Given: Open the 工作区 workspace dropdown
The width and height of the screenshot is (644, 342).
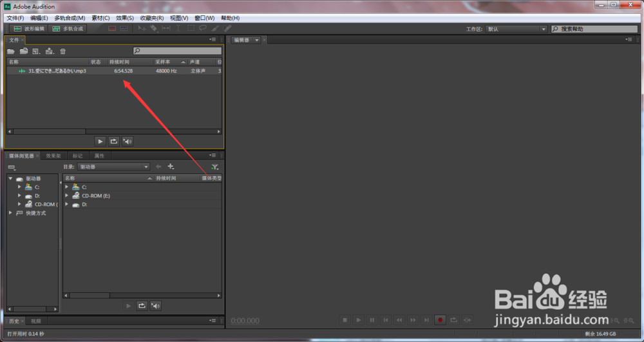Looking at the screenshot, I should click(x=516, y=29).
